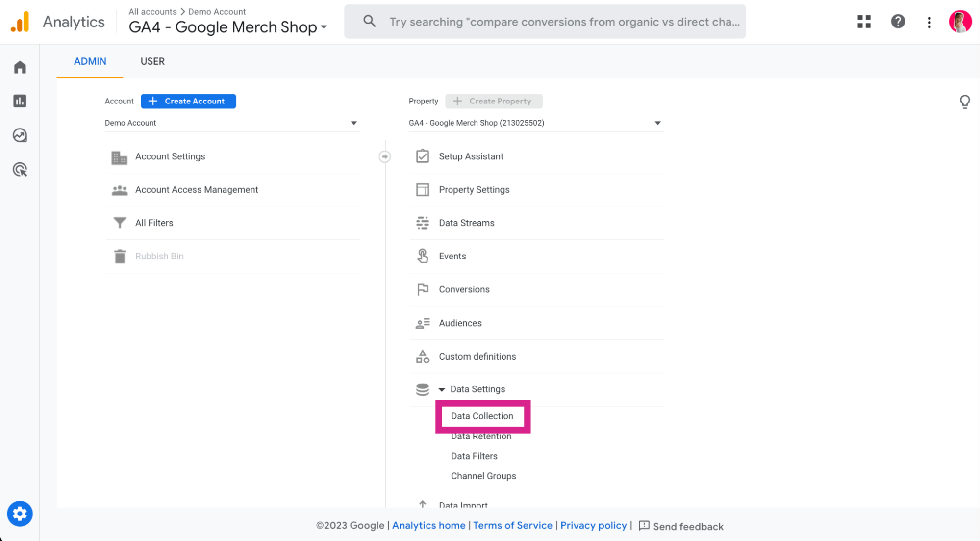The width and height of the screenshot is (980, 541).
Task: Open Custom definitions label
Action: 477,356
